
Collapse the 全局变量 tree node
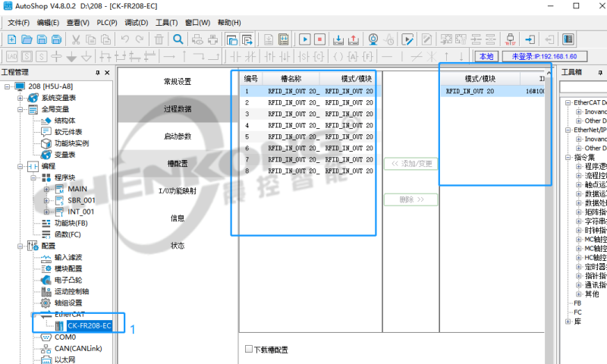click(20, 109)
